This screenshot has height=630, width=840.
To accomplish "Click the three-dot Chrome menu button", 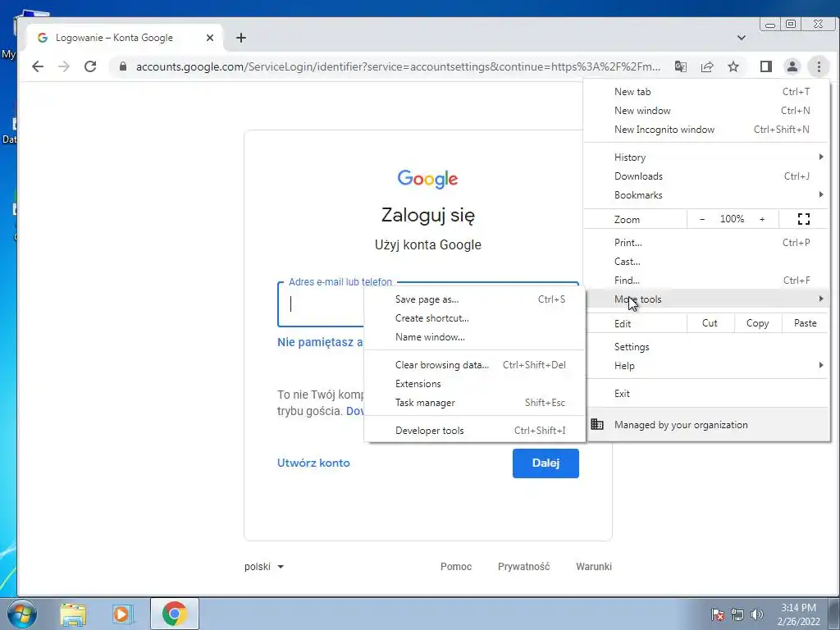I will point(819,66).
